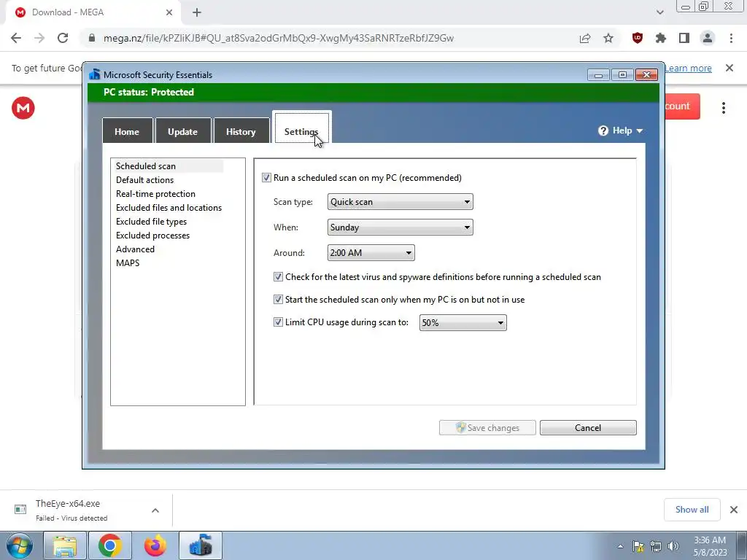The height and width of the screenshot is (560, 747).
Task: Close the Download - MEGA tab
Action: coord(169,12)
